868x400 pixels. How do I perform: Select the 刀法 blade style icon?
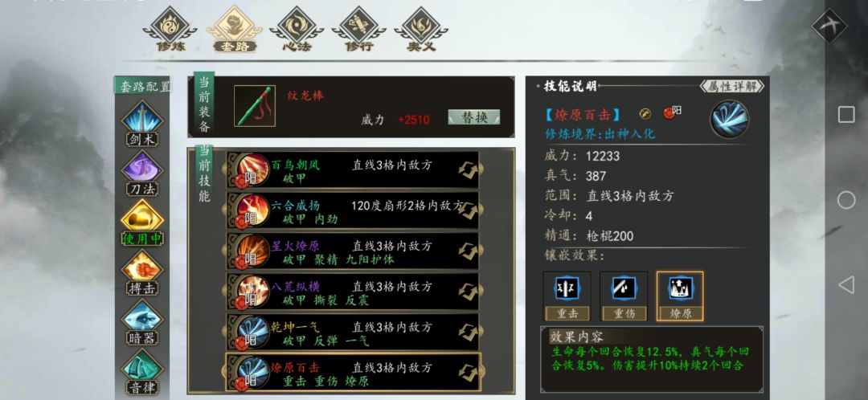142,173
